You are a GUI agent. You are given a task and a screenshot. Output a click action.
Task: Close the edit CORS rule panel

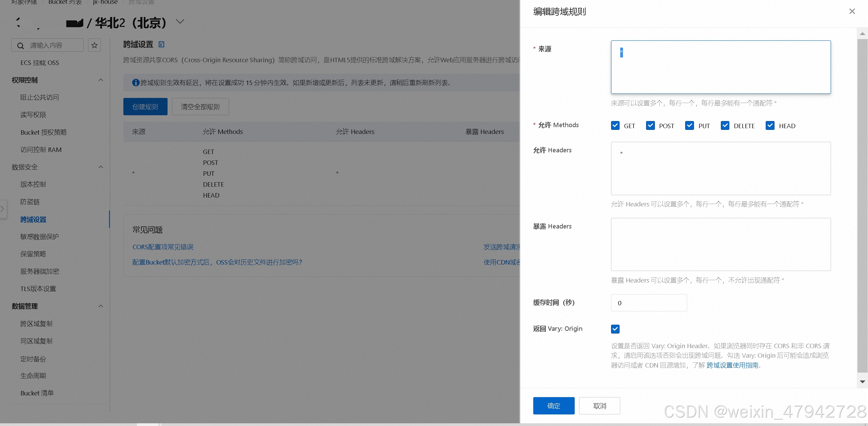tap(852, 11)
